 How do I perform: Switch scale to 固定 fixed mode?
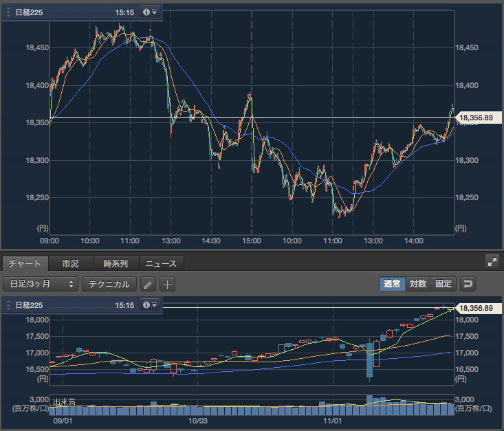tap(443, 284)
